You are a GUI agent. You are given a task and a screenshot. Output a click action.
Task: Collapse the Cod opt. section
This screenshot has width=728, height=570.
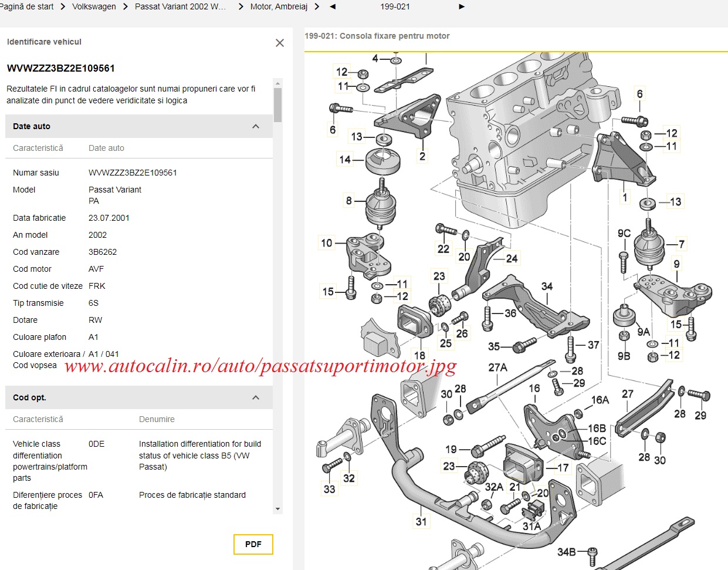click(x=256, y=397)
